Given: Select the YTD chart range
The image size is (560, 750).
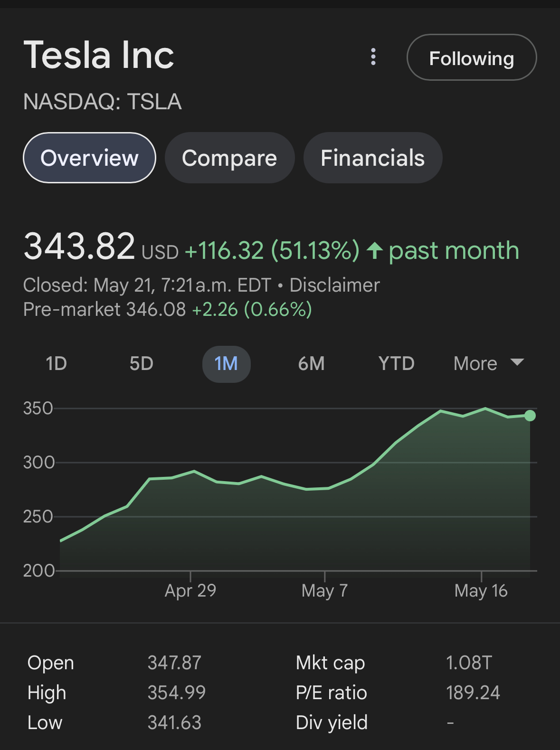Looking at the screenshot, I should 396,364.
